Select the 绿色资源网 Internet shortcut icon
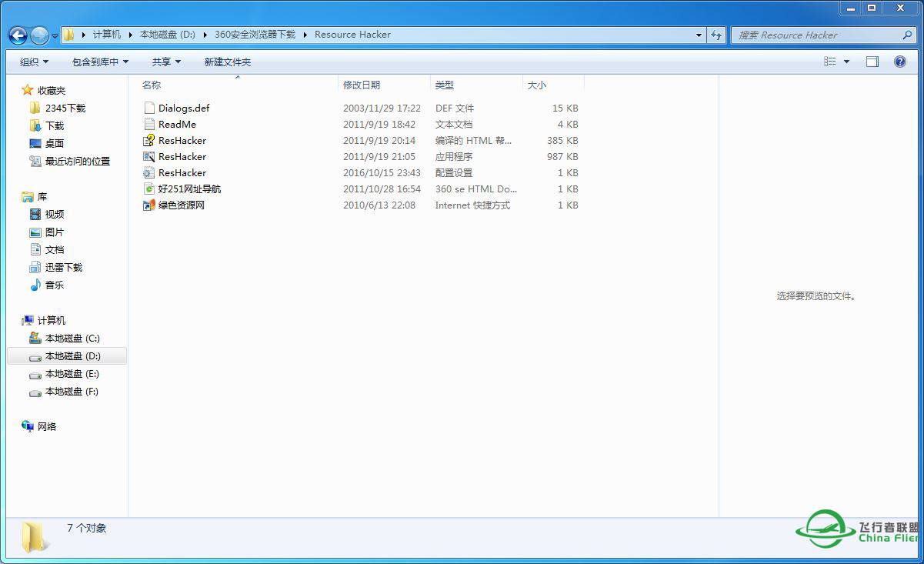This screenshot has height=564, width=924. click(x=149, y=205)
